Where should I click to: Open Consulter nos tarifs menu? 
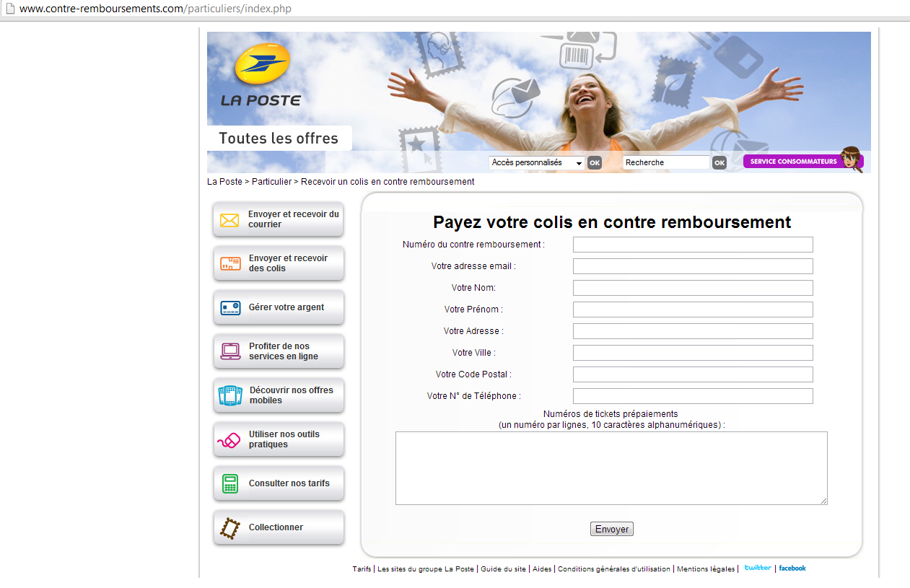279,483
